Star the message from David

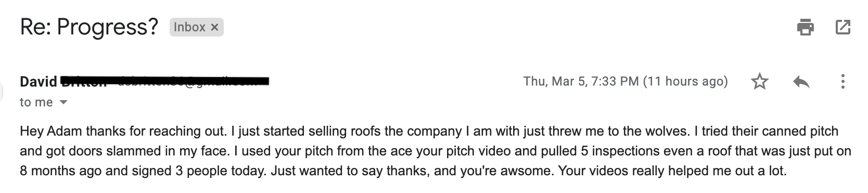[x=760, y=81]
